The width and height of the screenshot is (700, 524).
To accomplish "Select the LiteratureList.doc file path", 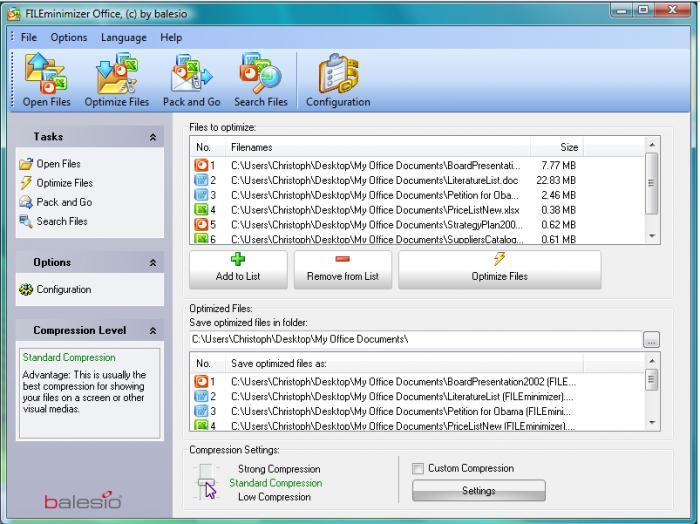I will pos(375,180).
